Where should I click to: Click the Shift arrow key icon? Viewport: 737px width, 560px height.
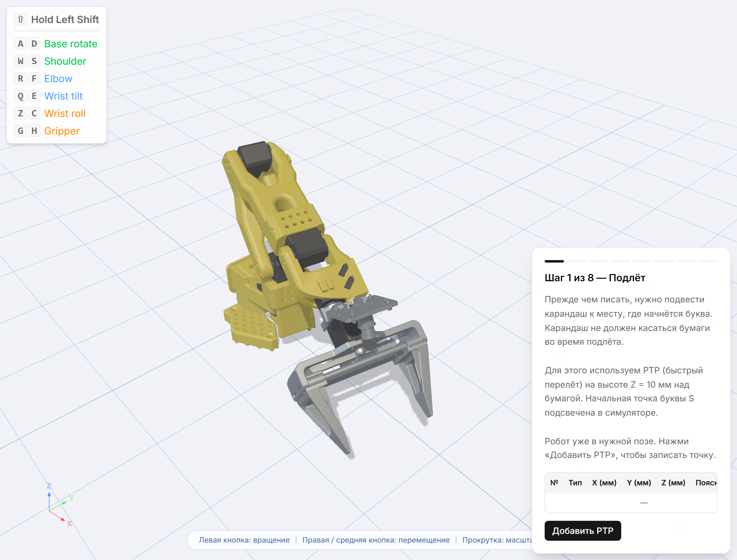click(x=20, y=19)
